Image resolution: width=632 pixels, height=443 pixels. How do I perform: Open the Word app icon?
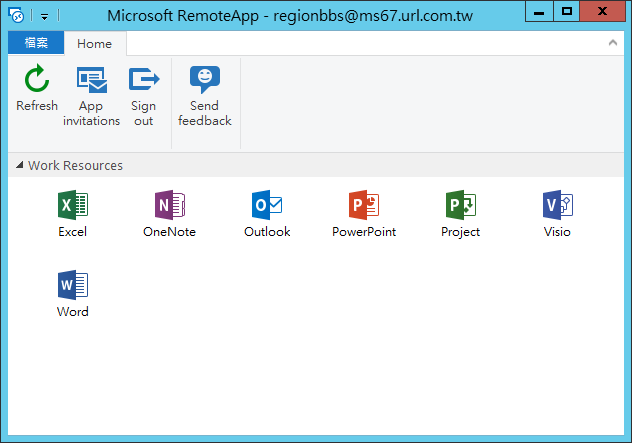(x=73, y=294)
